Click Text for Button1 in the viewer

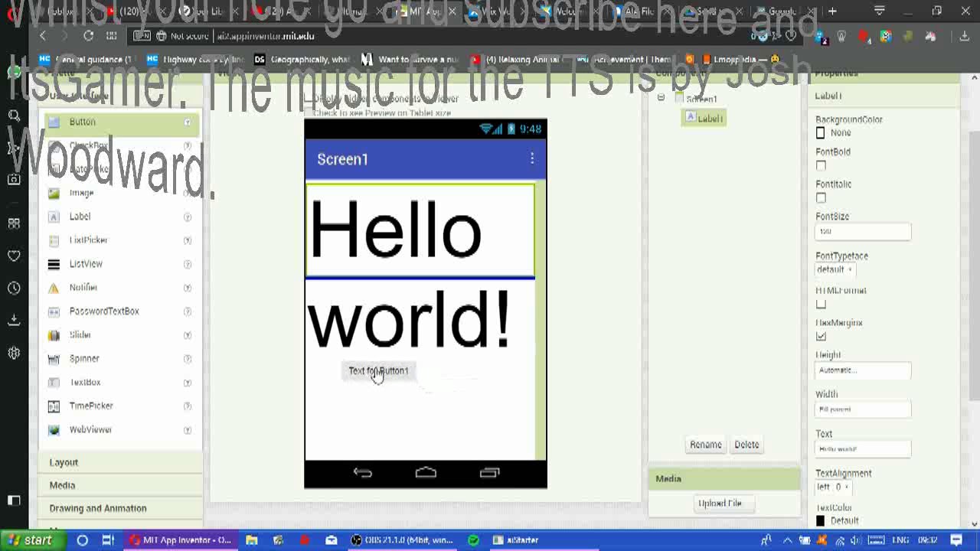[x=378, y=370]
